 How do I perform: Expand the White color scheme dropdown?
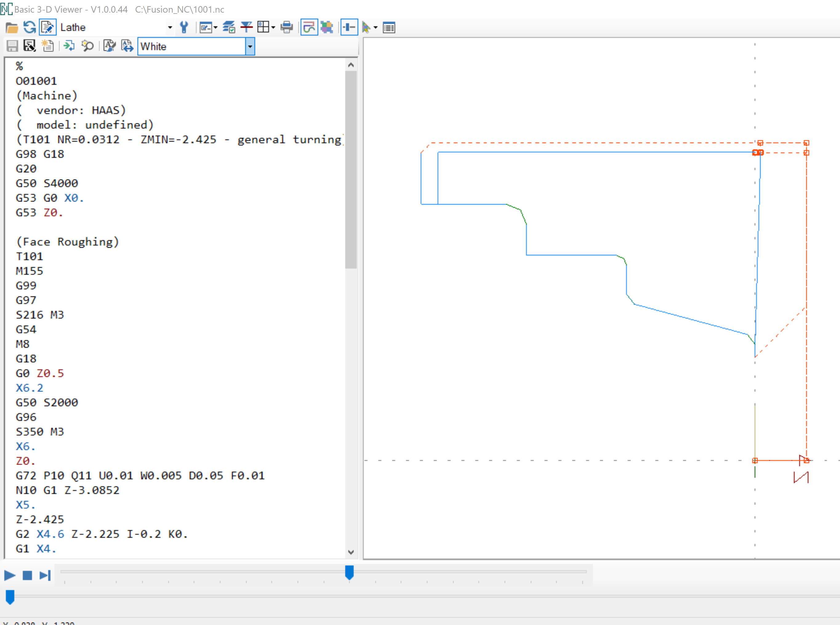(x=250, y=46)
